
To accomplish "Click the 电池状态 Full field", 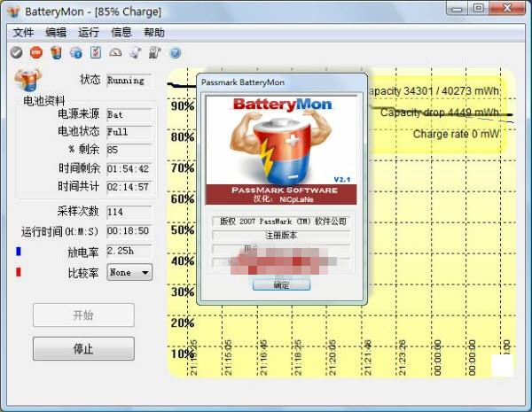I will [x=129, y=132].
